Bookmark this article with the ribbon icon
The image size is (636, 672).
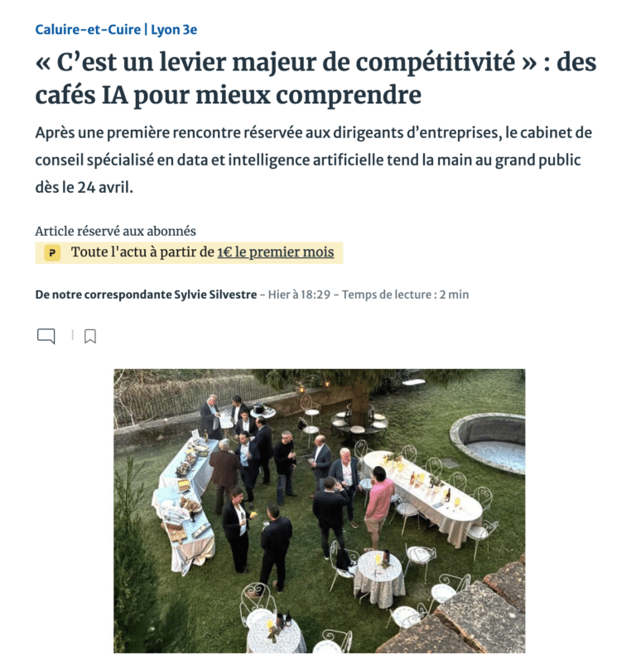click(x=90, y=337)
